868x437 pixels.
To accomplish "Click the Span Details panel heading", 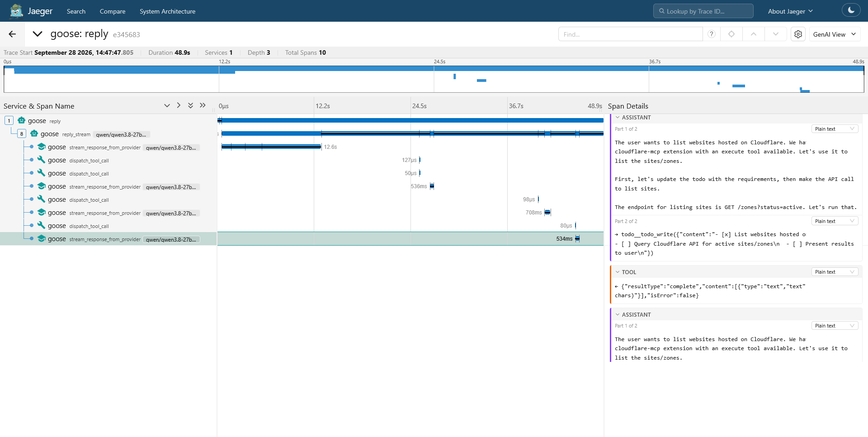I will [x=628, y=106].
